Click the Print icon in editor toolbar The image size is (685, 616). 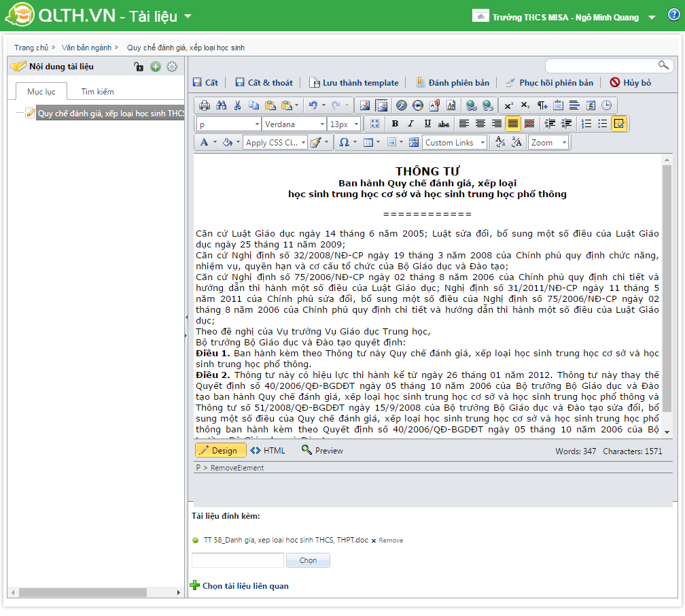coord(205,105)
